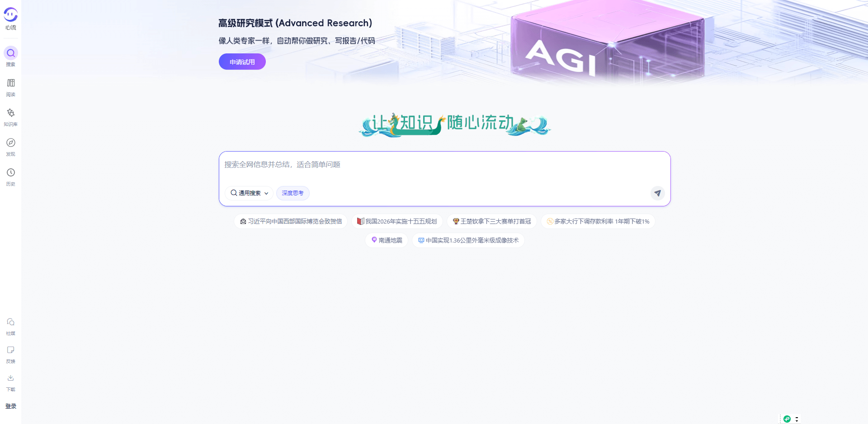Image resolution: width=868 pixels, height=424 pixels.
Task: Select the 南通地震 trending topic
Action: coord(387,240)
